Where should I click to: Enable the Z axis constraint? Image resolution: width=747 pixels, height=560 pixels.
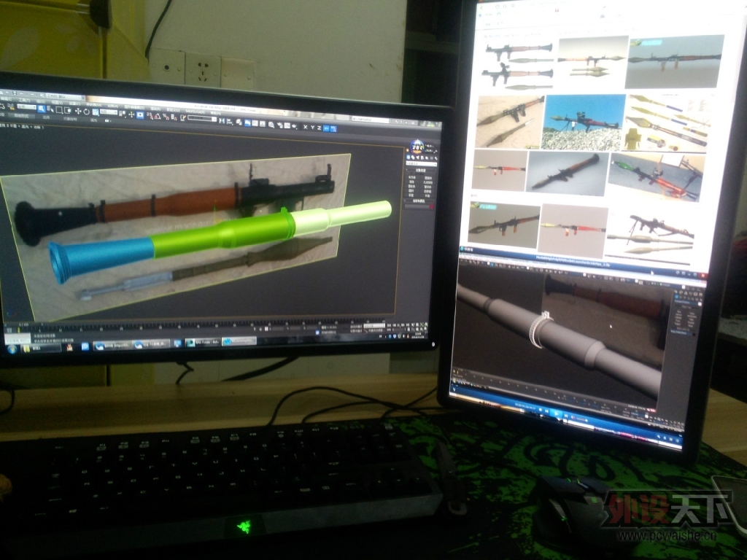click(x=320, y=128)
